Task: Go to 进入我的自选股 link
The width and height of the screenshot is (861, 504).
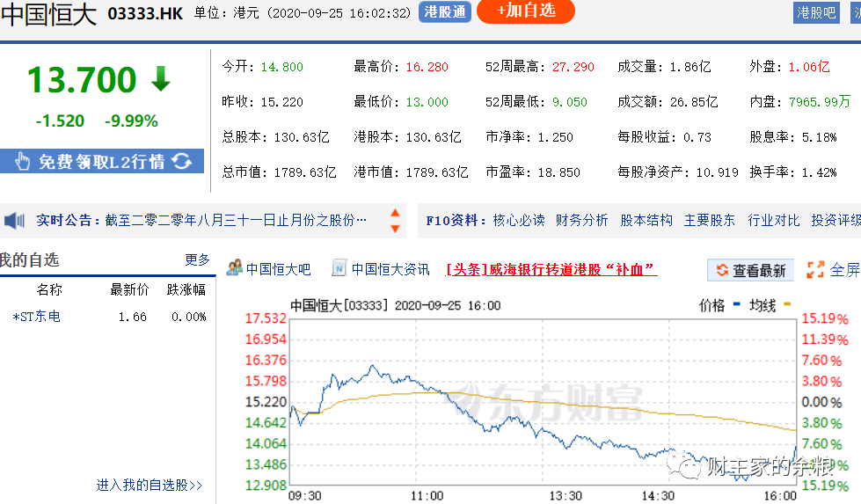Action: [149, 485]
